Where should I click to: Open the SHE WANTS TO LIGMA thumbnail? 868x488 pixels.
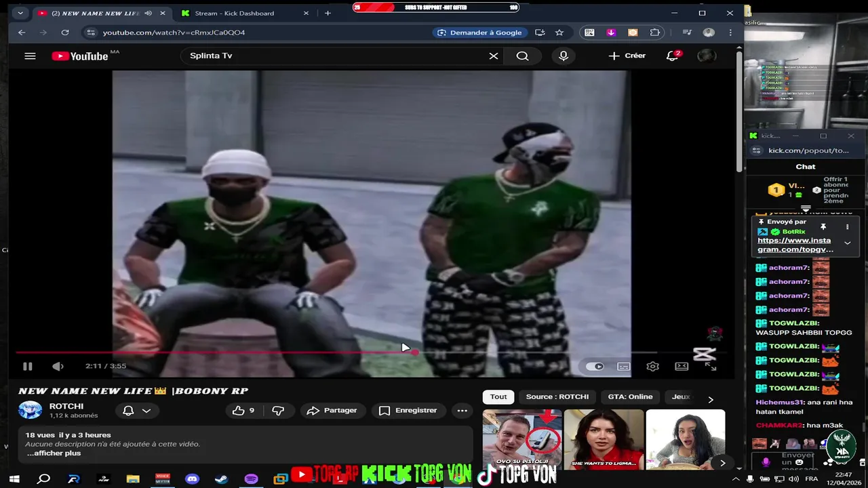pyautogui.click(x=604, y=439)
